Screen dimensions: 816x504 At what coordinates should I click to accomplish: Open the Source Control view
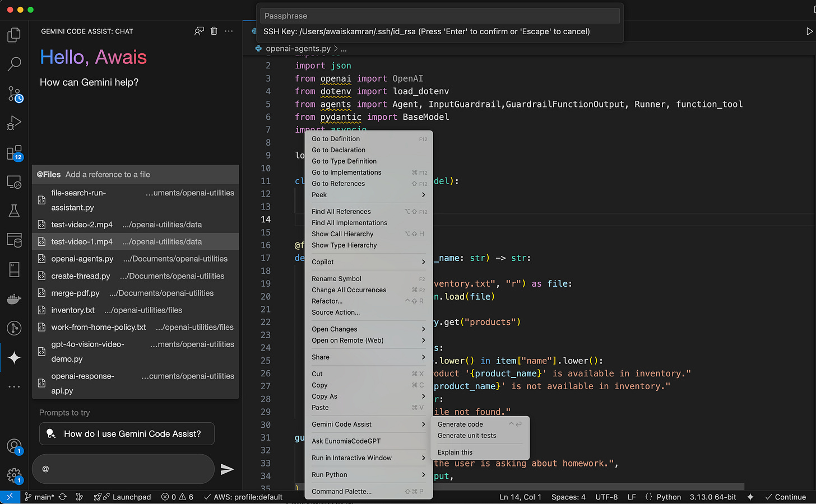[x=14, y=94]
